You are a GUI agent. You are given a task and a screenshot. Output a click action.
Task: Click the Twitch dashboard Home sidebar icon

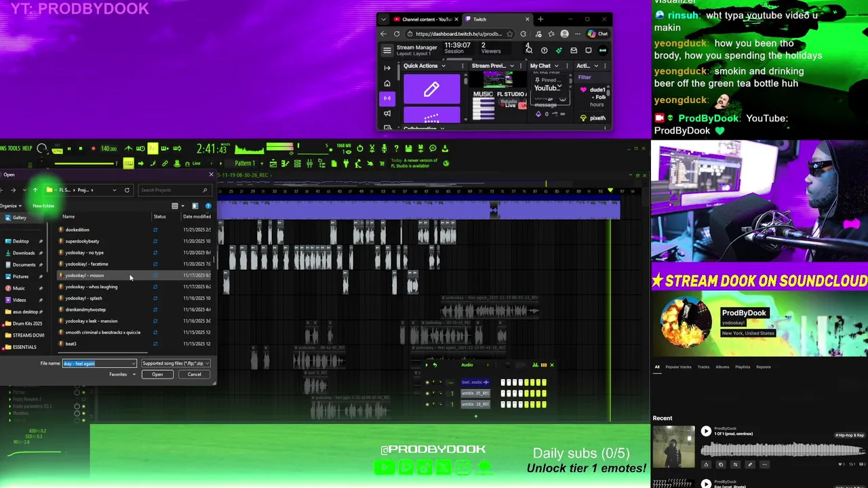coord(387,83)
